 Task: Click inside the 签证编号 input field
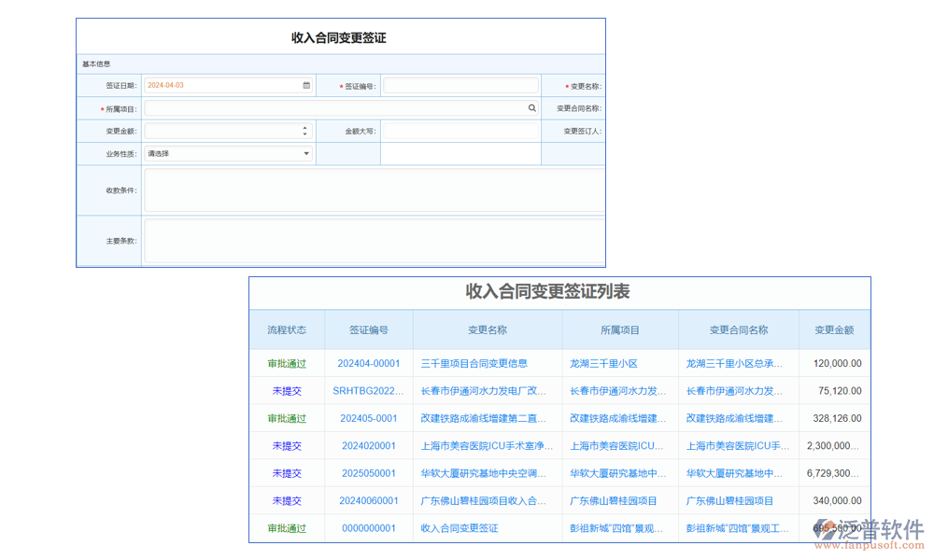460,84
